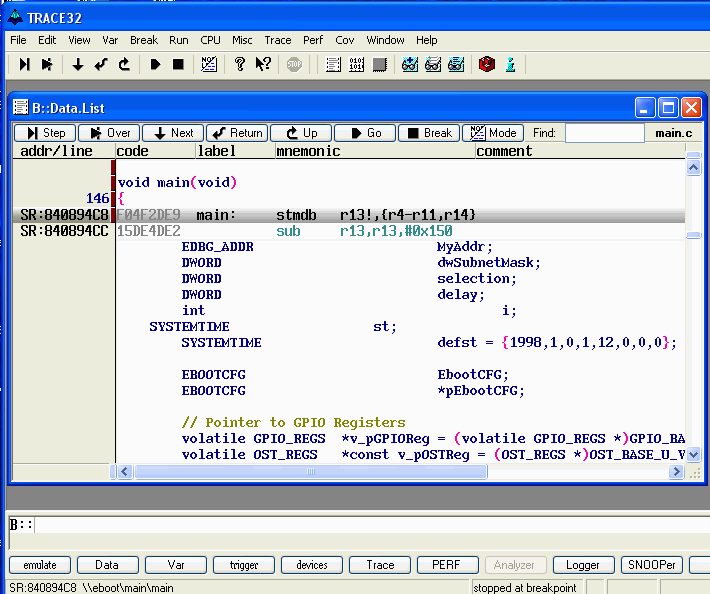Image resolution: width=710 pixels, height=594 pixels.
Task: Open source listing window icon
Action: click(x=333, y=65)
